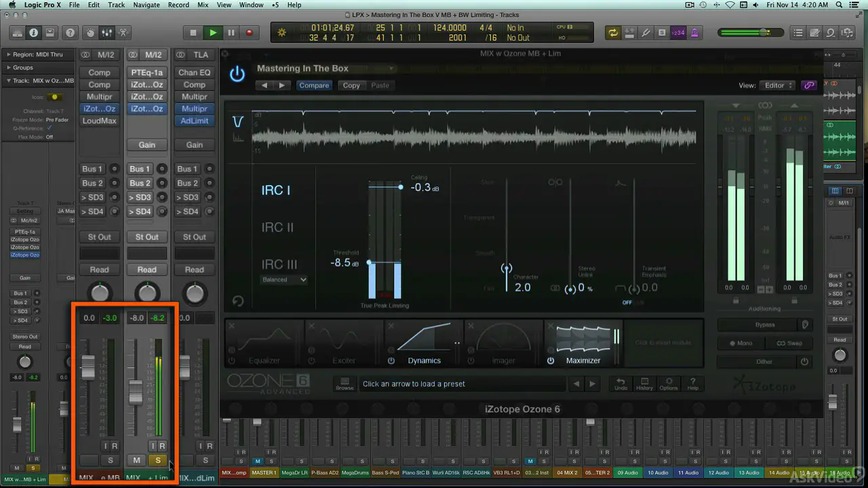The height and width of the screenshot is (488, 868).
Task: Open the Ozone History button
Action: click(644, 384)
